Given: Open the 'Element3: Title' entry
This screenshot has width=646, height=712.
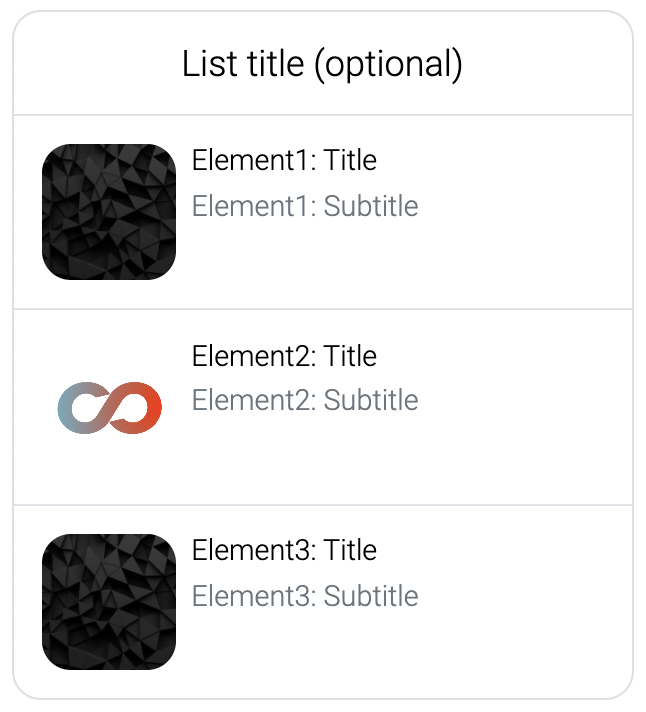Looking at the screenshot, I should tap(284, 550).
